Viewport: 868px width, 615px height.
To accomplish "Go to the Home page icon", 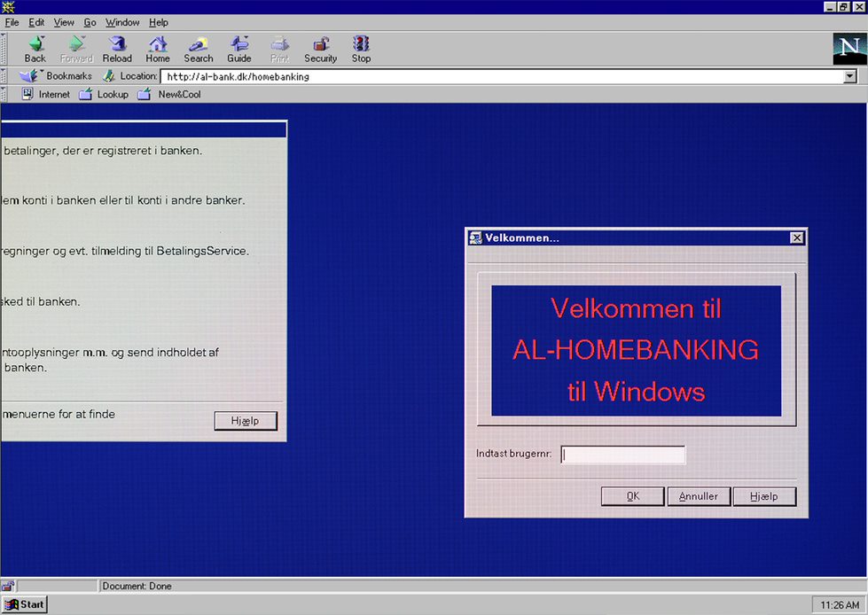I will point(158,50).
